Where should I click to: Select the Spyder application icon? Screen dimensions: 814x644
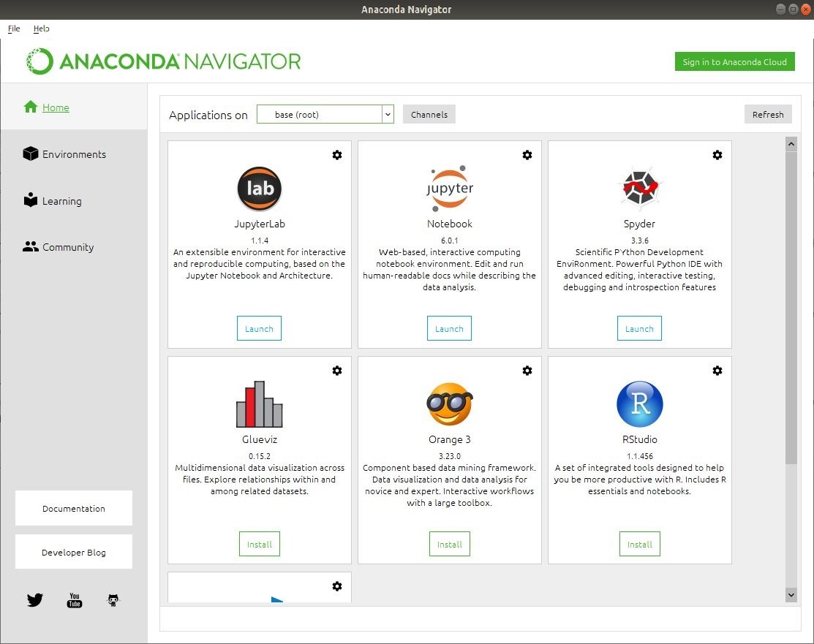coord(639,187)
